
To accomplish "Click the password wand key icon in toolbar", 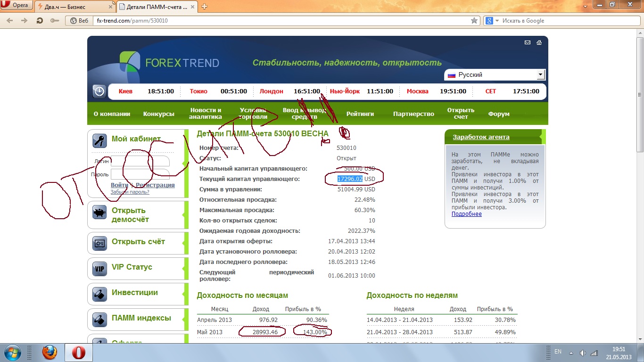I will [x=55, y=21].
